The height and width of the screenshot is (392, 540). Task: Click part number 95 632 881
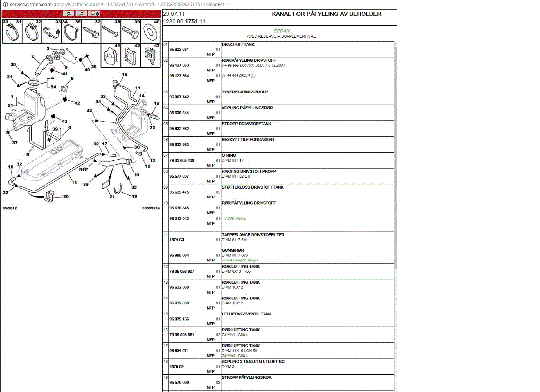pos(179,49)
